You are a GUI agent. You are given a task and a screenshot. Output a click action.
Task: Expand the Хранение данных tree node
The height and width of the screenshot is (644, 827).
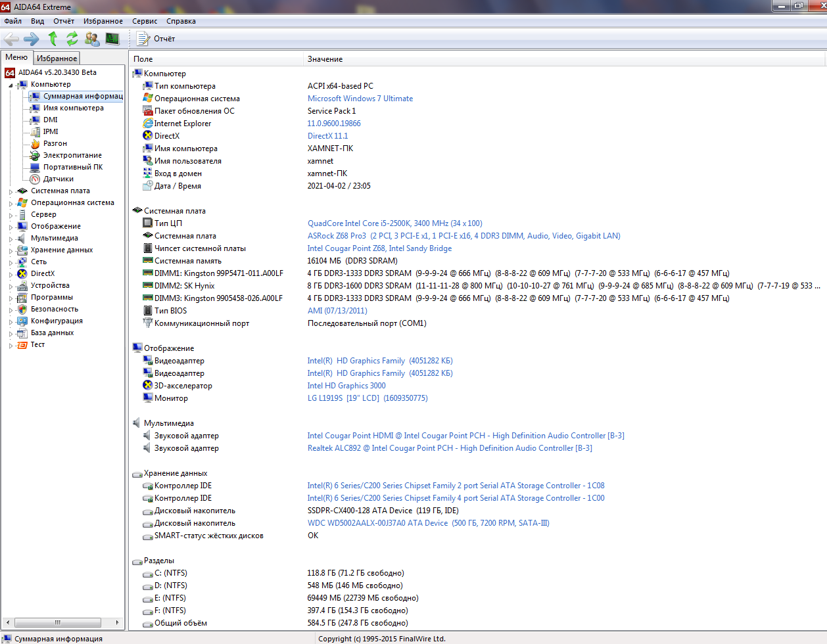click(11, 250)
